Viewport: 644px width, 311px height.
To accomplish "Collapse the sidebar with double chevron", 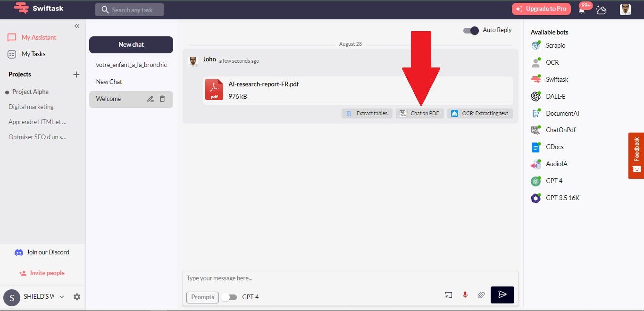I will (77, 26).
